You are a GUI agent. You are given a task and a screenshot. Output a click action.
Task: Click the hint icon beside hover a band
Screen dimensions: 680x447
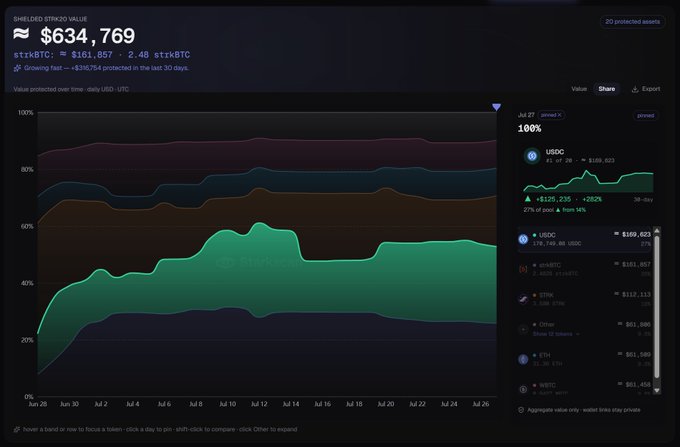pos(17,429)
